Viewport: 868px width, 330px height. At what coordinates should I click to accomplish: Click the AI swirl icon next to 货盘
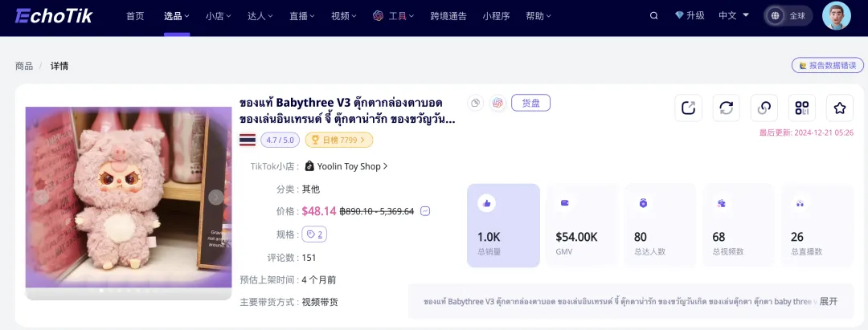[497, 103]
